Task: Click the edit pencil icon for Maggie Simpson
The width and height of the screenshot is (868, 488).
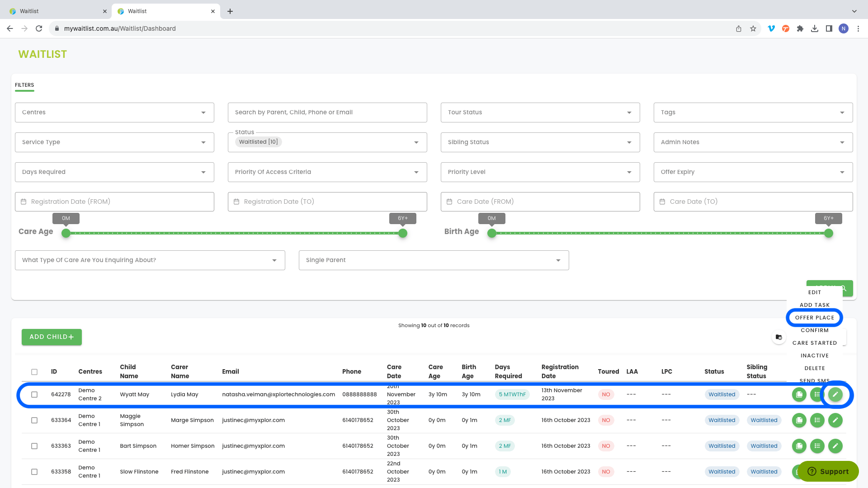Action: (835, 420)
